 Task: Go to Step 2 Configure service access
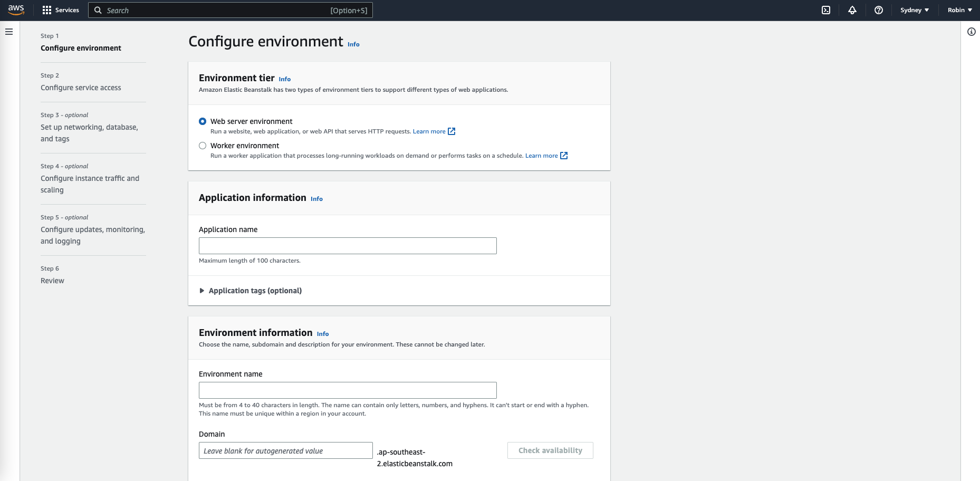[81, 88]
